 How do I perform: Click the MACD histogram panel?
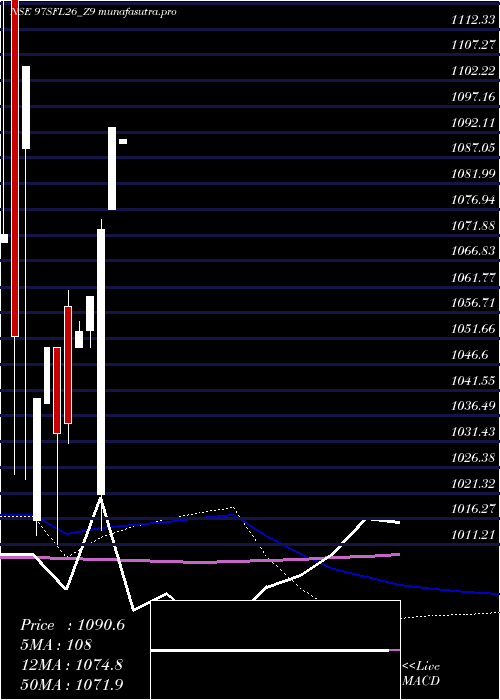coord(275,650)
